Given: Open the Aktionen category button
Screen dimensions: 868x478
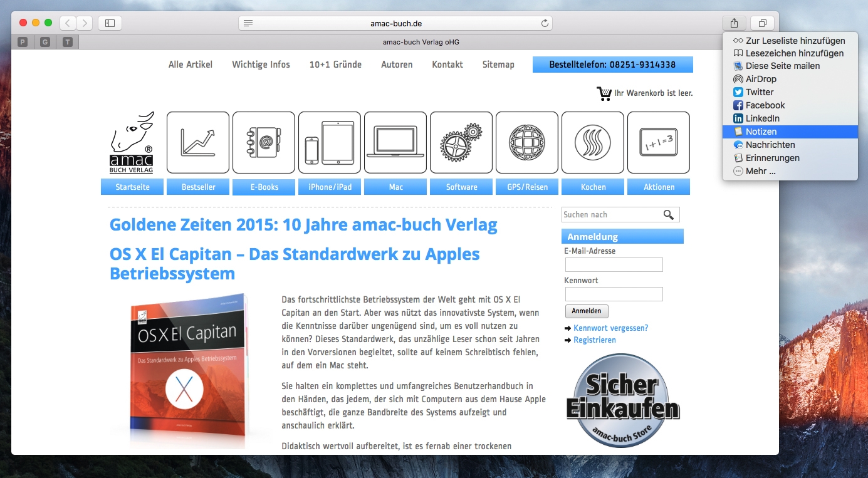Looking at the screenshot, I should point(659,187).
